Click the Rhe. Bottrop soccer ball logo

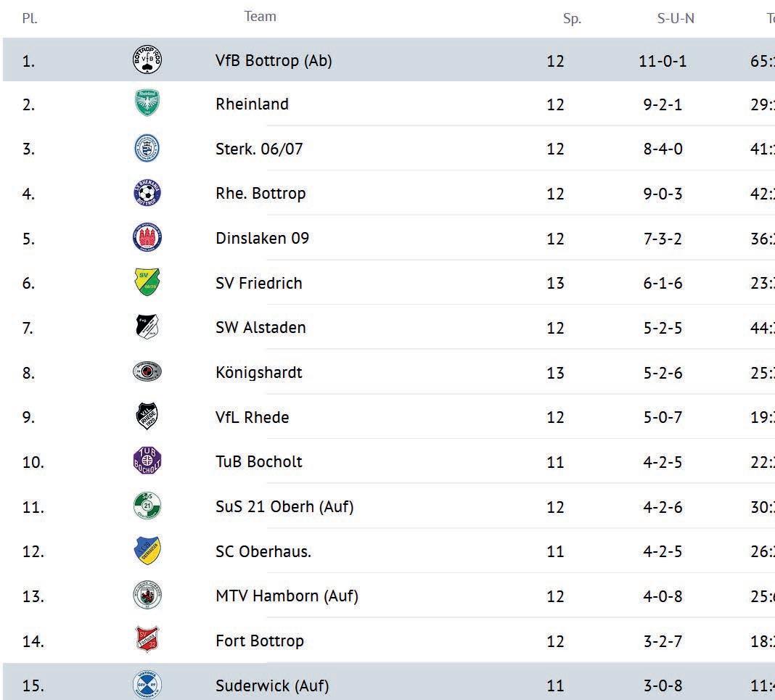[147, 194]
